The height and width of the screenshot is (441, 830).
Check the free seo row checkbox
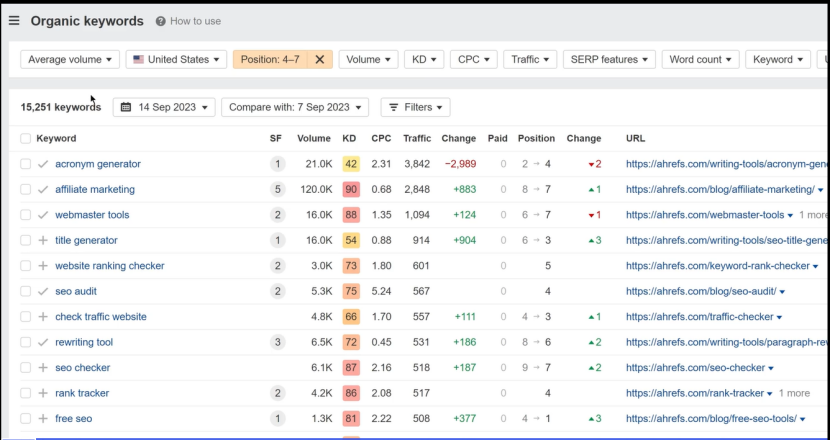point(25,418)
